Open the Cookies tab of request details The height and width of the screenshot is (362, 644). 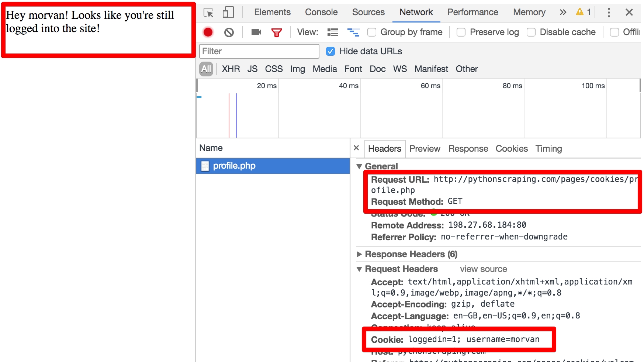[511, 149]
